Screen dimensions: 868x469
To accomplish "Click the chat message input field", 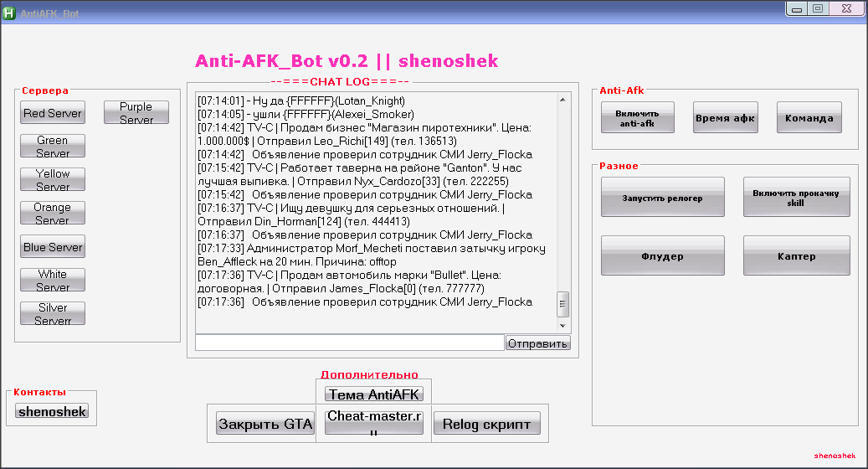I will 349,343.
